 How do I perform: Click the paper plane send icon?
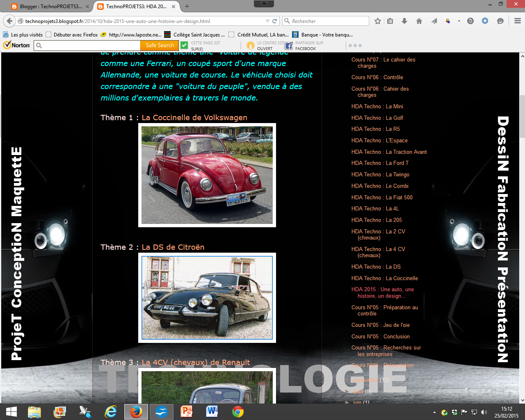click(x=434, y=21)
